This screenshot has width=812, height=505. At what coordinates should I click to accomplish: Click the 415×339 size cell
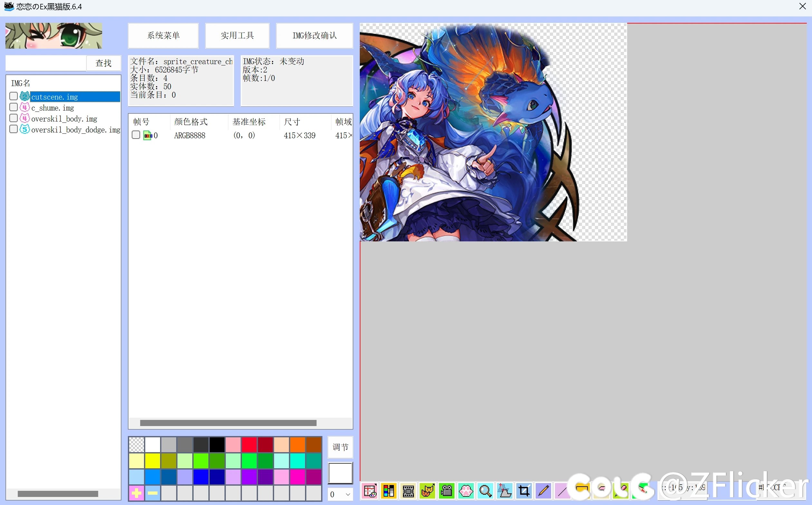coord(299,136)
